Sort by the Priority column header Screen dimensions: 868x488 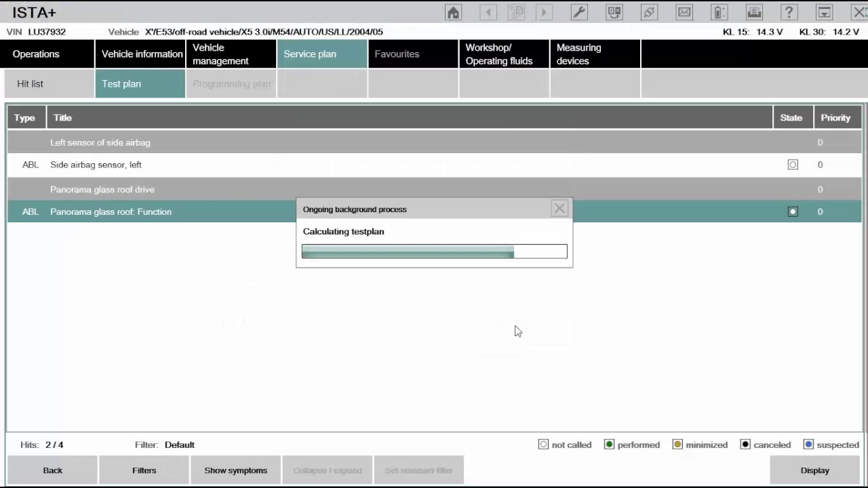tap(836, 117)
